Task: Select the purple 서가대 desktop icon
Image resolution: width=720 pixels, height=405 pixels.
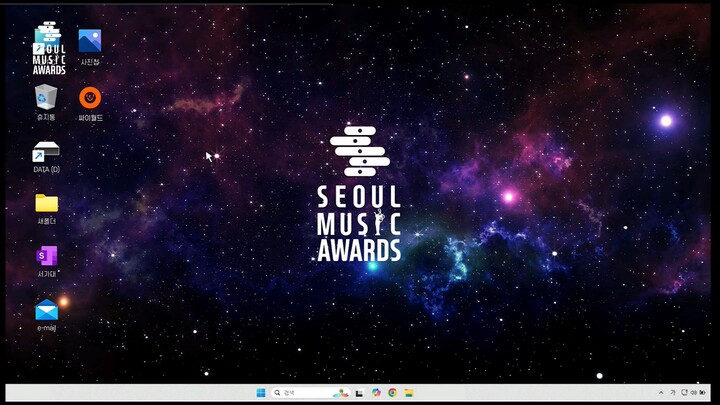Action: [x=46, y=257]
